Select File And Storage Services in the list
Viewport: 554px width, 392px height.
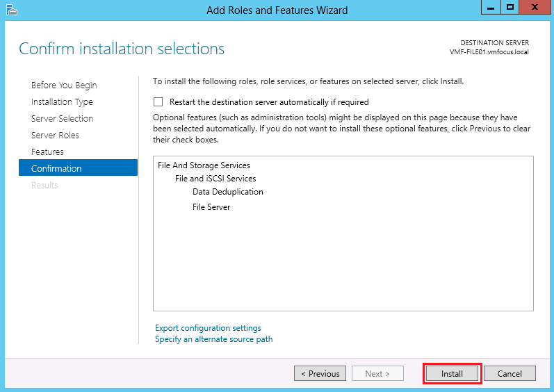[x=204, y=165]
